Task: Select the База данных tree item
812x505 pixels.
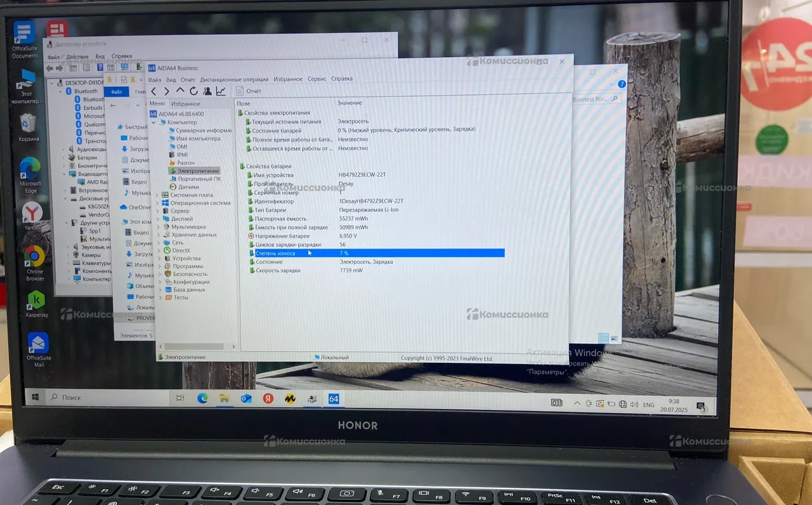Action: 185,289
